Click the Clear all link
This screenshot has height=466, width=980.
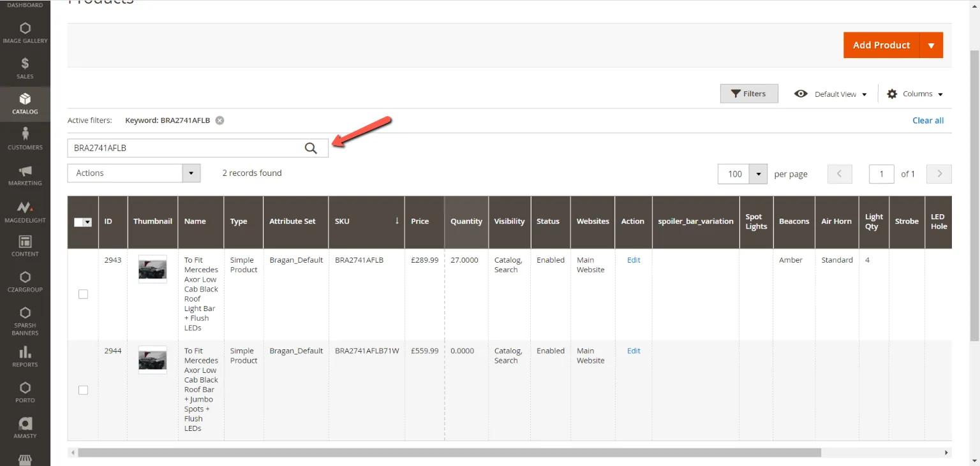928,120
